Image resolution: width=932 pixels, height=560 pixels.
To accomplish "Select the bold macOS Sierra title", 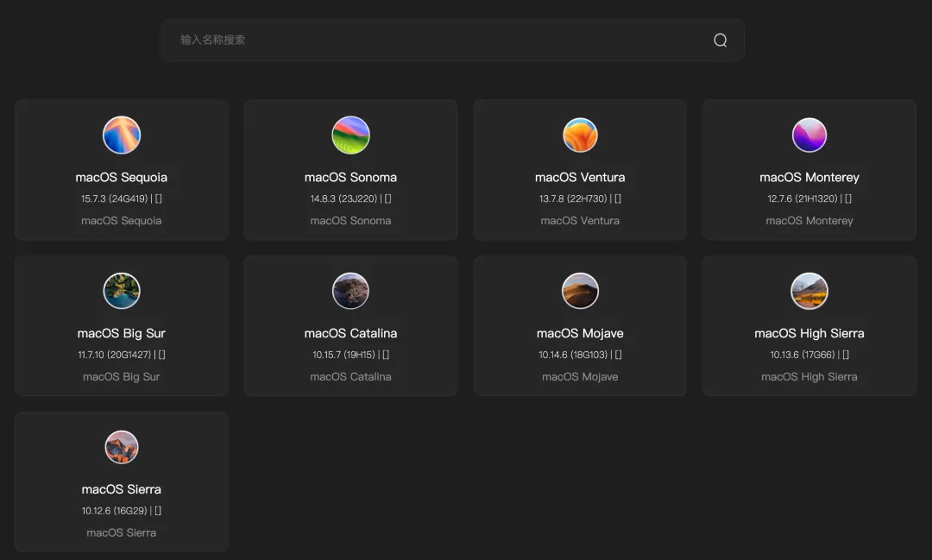I will coord(122,489).
